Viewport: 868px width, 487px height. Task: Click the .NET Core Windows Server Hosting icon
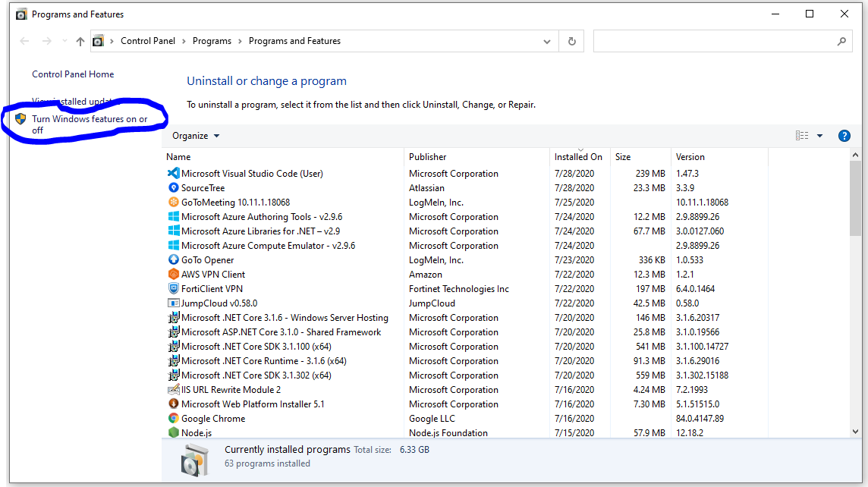click(x=173, y=317)
